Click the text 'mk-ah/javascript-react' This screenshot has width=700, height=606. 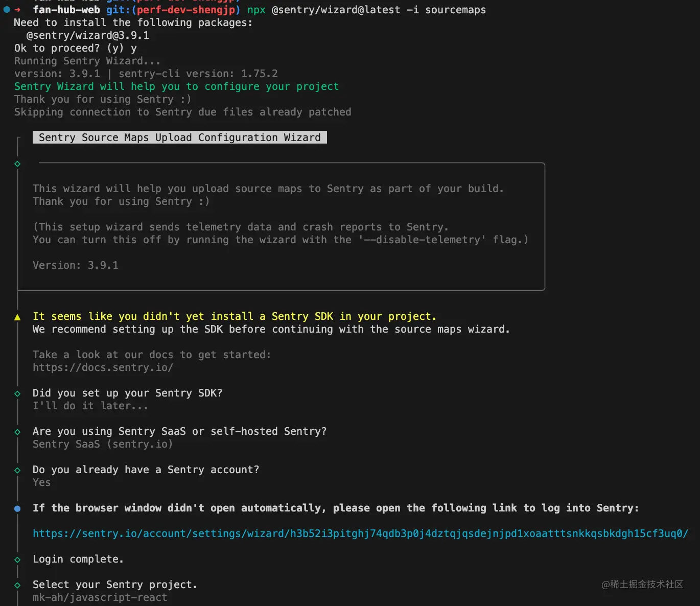pos(100,597)
